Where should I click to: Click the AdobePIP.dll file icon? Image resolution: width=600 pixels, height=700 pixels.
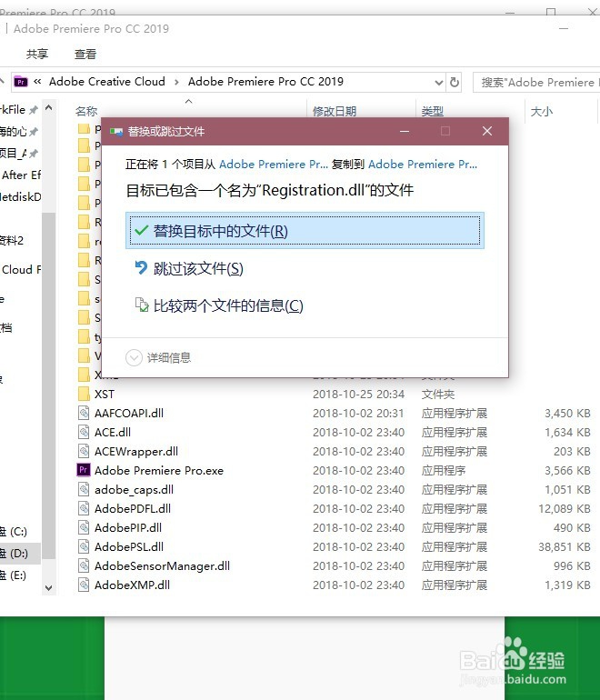tap(84, 527)
